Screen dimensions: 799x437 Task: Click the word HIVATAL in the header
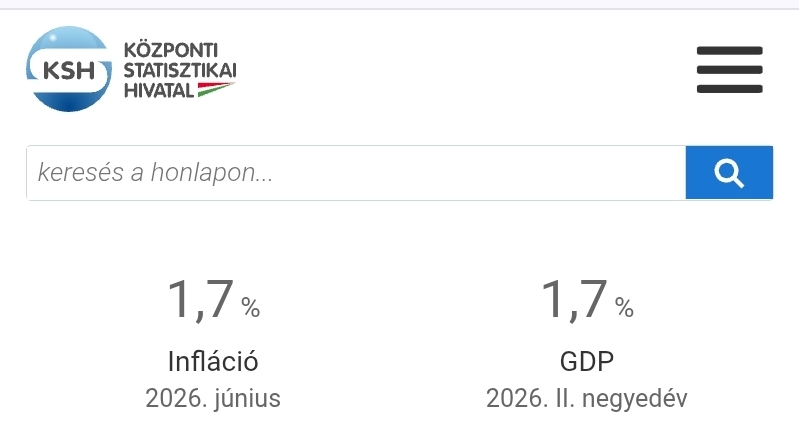click(x=159, y=90)
